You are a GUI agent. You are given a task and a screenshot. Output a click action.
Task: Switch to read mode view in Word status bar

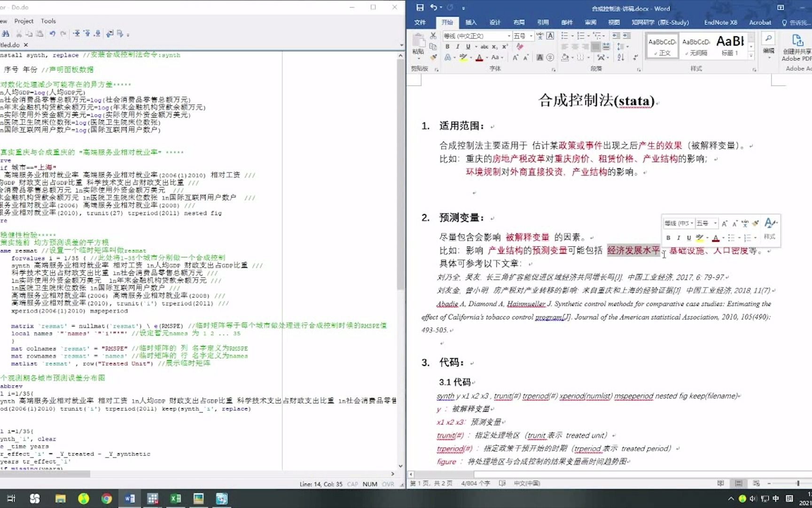(720, 483)
